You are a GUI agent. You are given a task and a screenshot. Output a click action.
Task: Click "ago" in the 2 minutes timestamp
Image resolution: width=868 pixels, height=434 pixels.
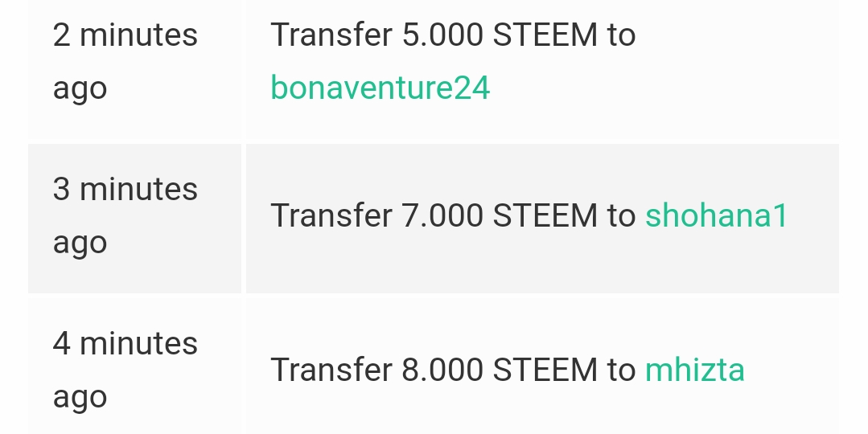point(80,88)
